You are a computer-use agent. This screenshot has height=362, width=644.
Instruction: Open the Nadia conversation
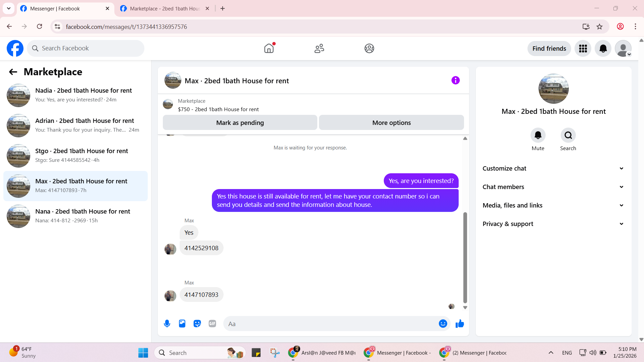tap(76, 95)
